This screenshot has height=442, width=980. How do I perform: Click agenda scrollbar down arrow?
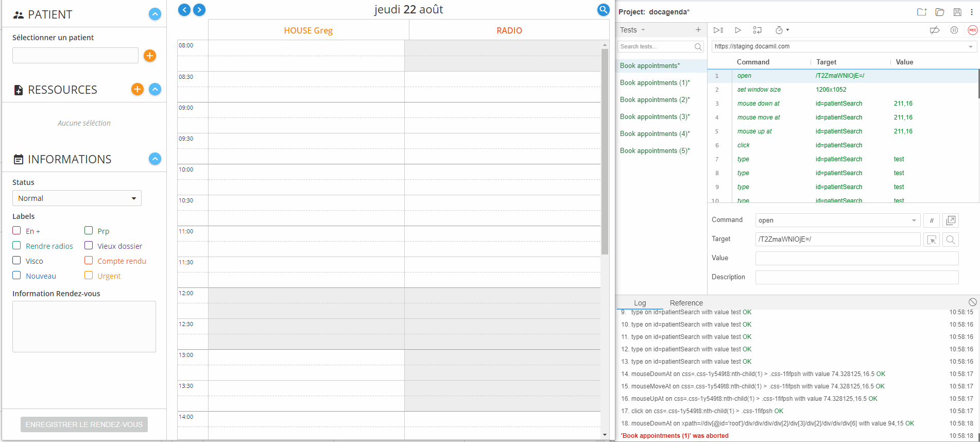[x=605, y=435]
